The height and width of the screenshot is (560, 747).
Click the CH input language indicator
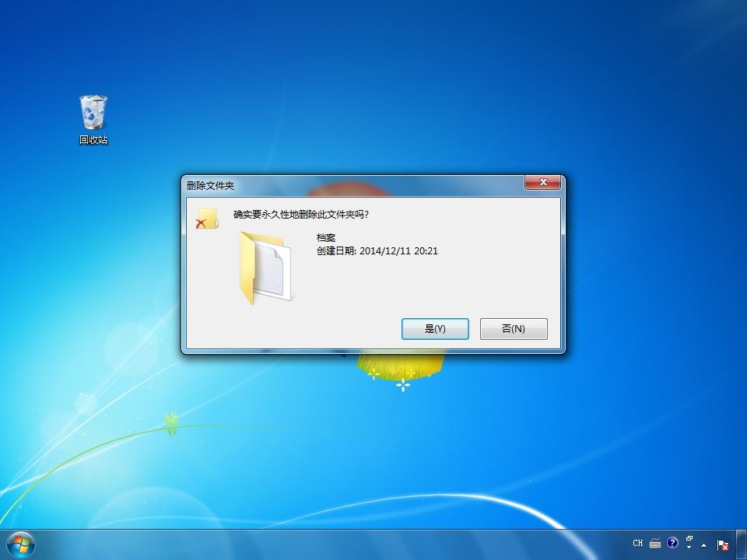point(638,543)
